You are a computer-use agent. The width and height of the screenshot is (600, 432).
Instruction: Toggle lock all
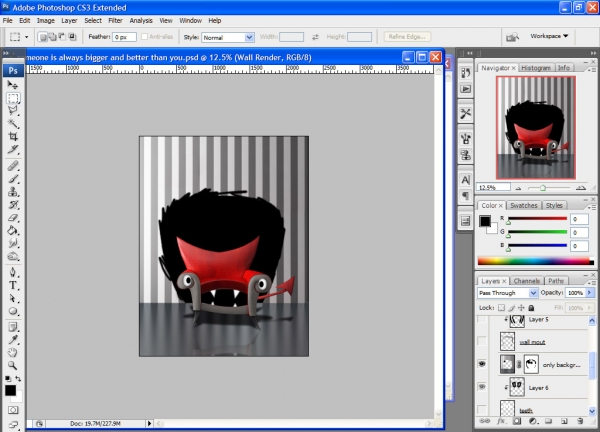click(x=531, y=308)
